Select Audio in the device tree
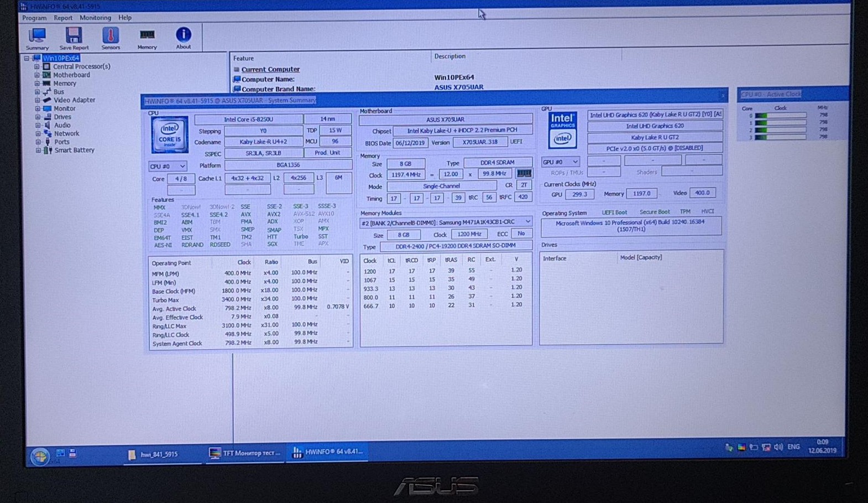This screenshot has height=503, width=868. point(62,125)
